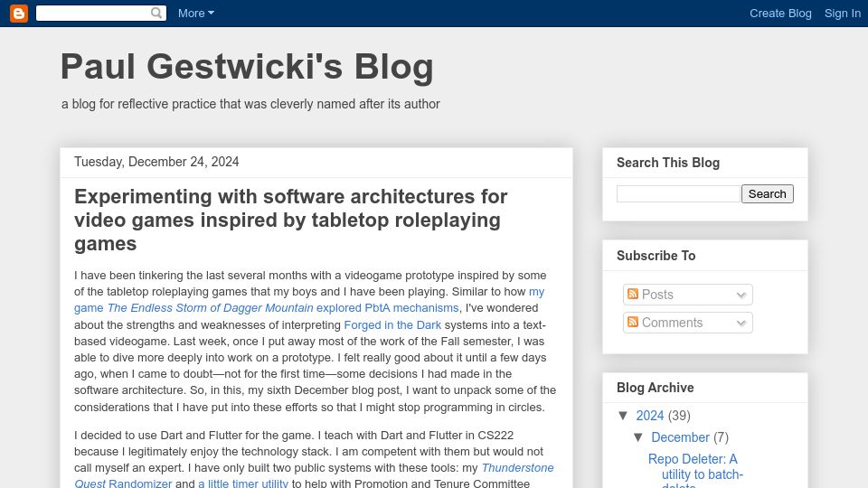Click the Search button in sidebar
The width and height of the screenshot is (868, 488).
[768, 193]
